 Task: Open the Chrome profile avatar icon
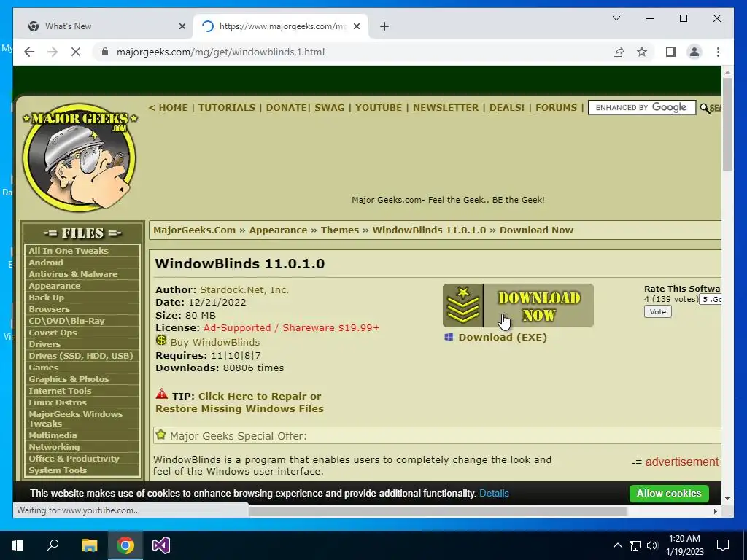pyautogui.click(x=694, y=52)
